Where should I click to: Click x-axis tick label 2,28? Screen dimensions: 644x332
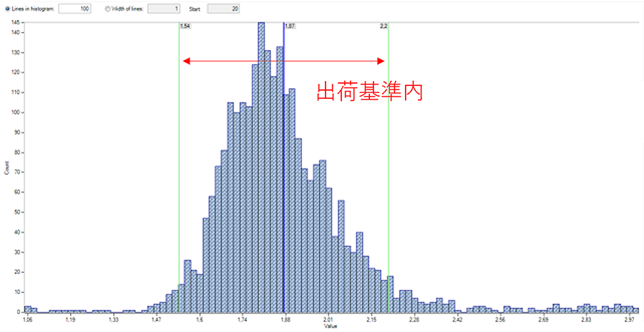[x=414, y=319]
